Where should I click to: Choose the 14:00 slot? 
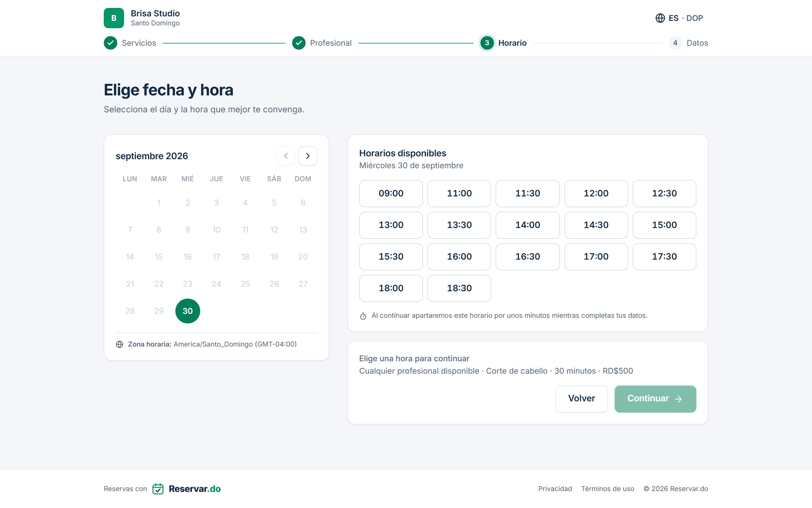click(528, 225)
